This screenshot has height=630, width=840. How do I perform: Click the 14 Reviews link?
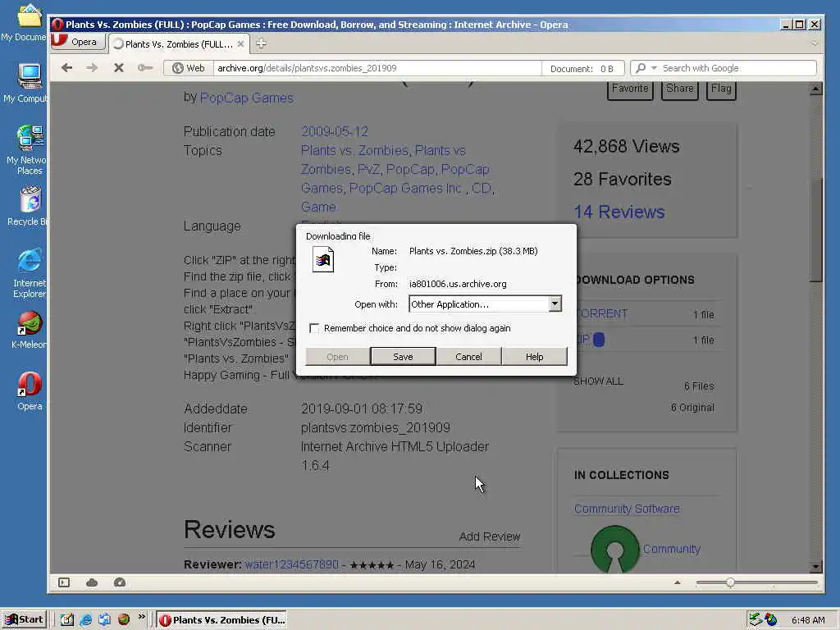click(x=619, y=212)
